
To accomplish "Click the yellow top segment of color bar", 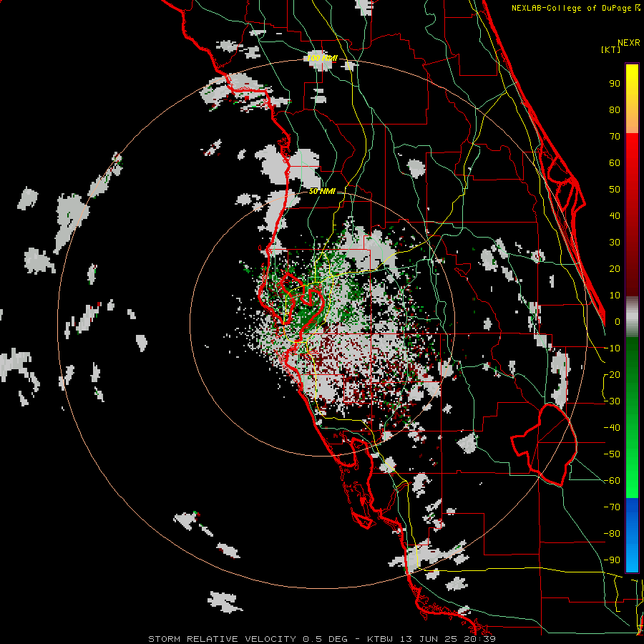I will (x=632, y=99).
